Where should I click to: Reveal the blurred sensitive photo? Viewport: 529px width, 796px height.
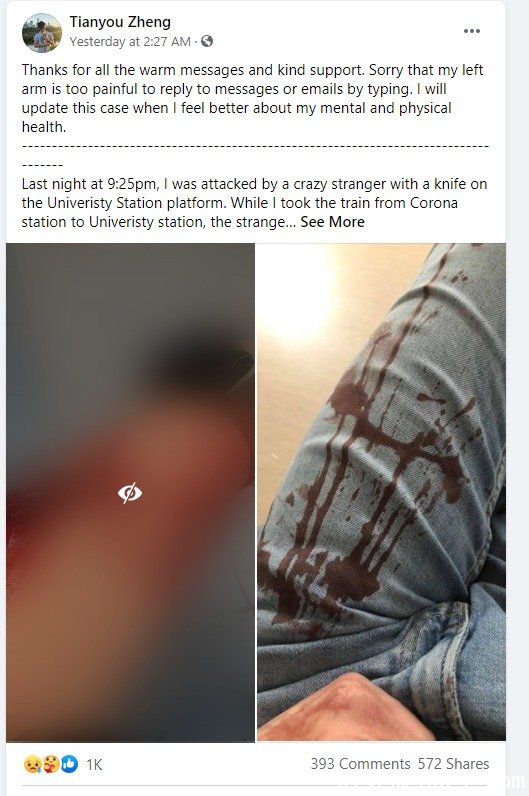tap(130, 492)
